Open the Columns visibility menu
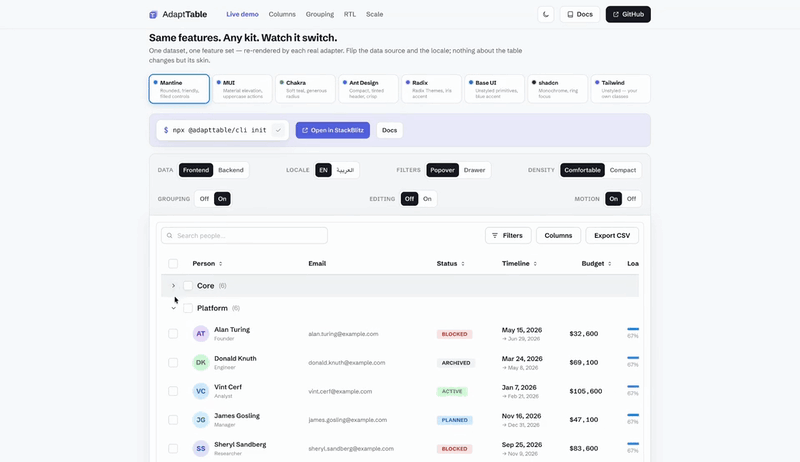The width and height of the screenshot is (800, 462). click(x=558, y=236)
